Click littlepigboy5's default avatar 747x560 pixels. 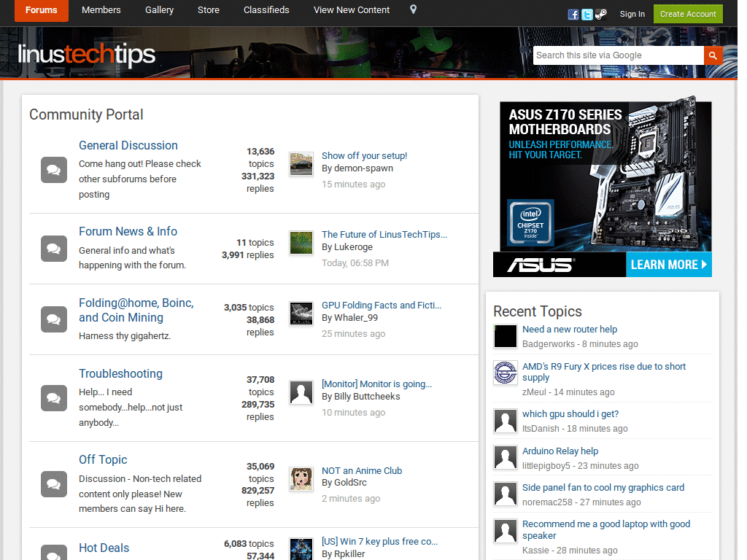coord(505,458)
